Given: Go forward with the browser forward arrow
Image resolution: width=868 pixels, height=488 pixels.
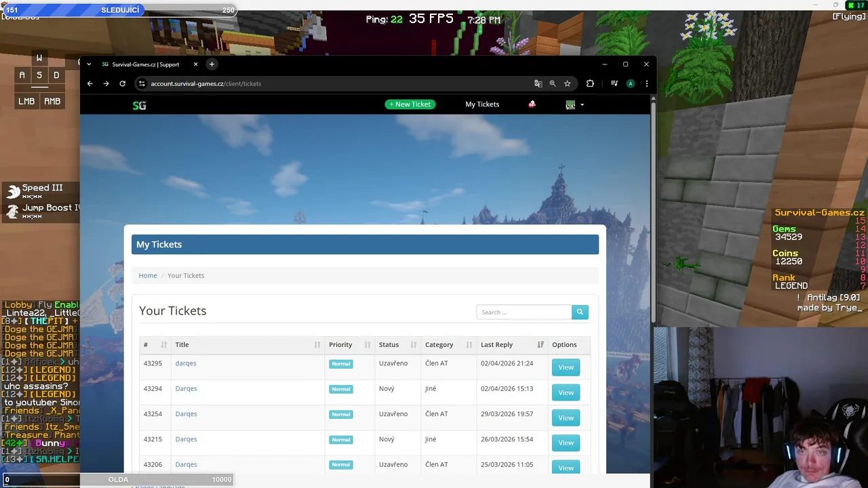Looking at the screenshot, I should (x=106, y=83).
